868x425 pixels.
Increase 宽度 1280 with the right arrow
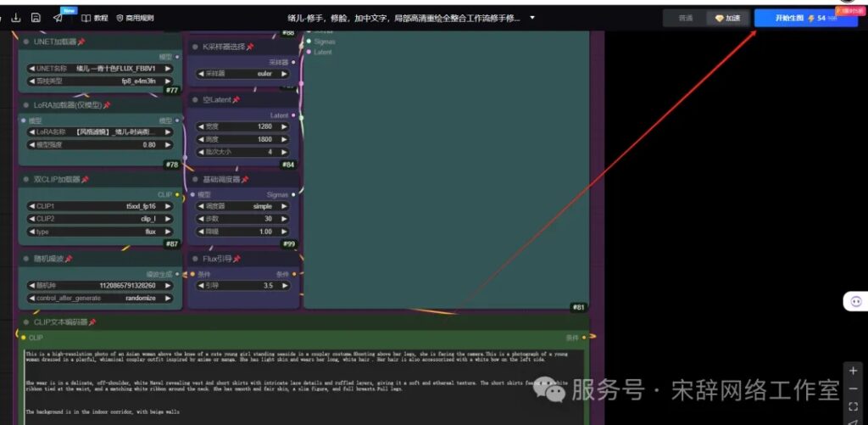(284, 126)
